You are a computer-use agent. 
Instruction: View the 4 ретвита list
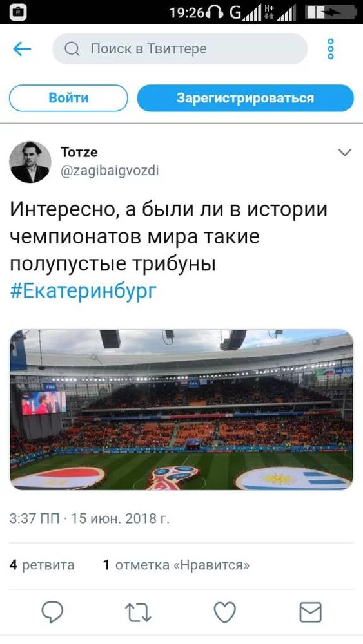[42, 565]
